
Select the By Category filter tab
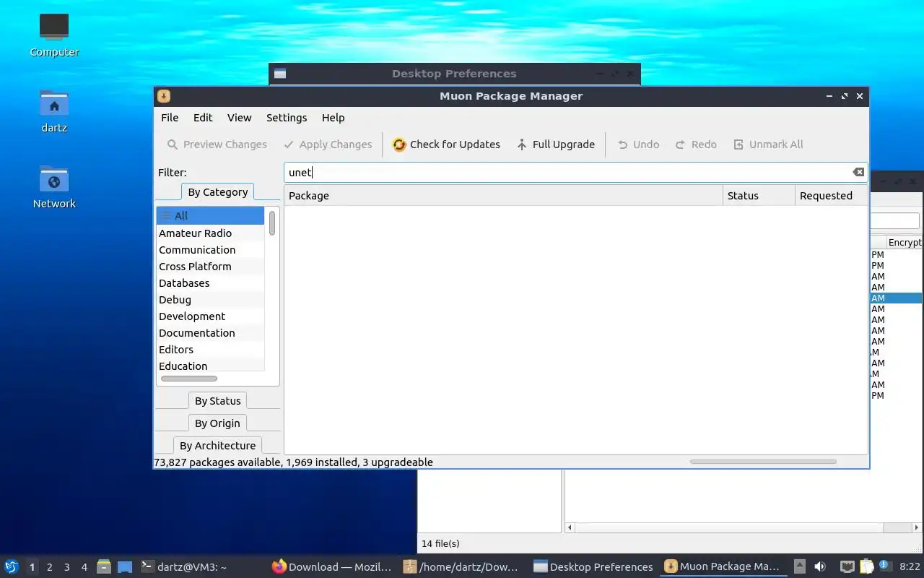pyautogui.click(x=217, y=192)
